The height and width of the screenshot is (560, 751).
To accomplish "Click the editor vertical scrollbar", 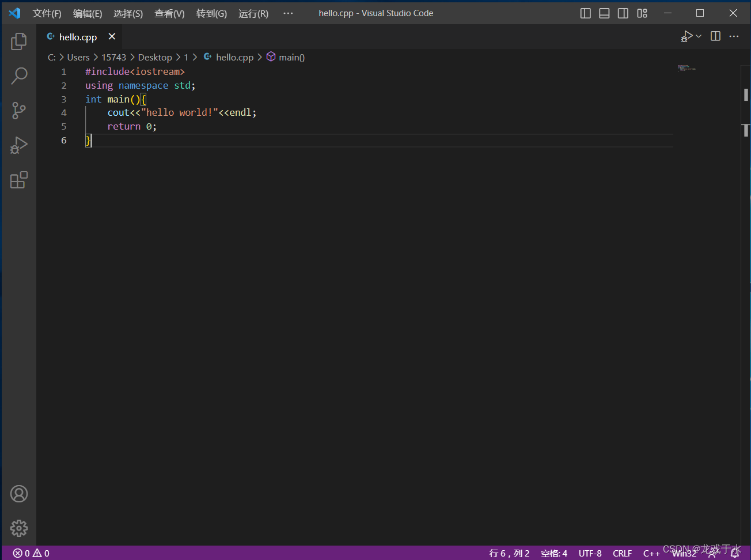I will (746, 305).
